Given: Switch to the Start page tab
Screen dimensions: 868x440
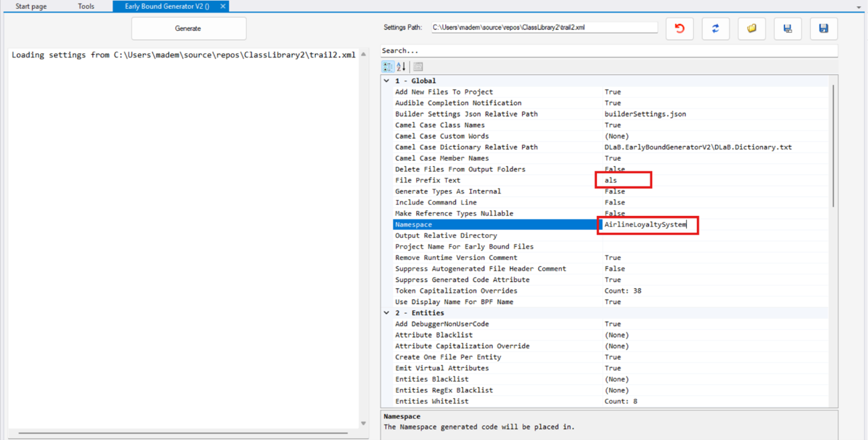Looking at the screenshot, I should [x=31, y=6].
